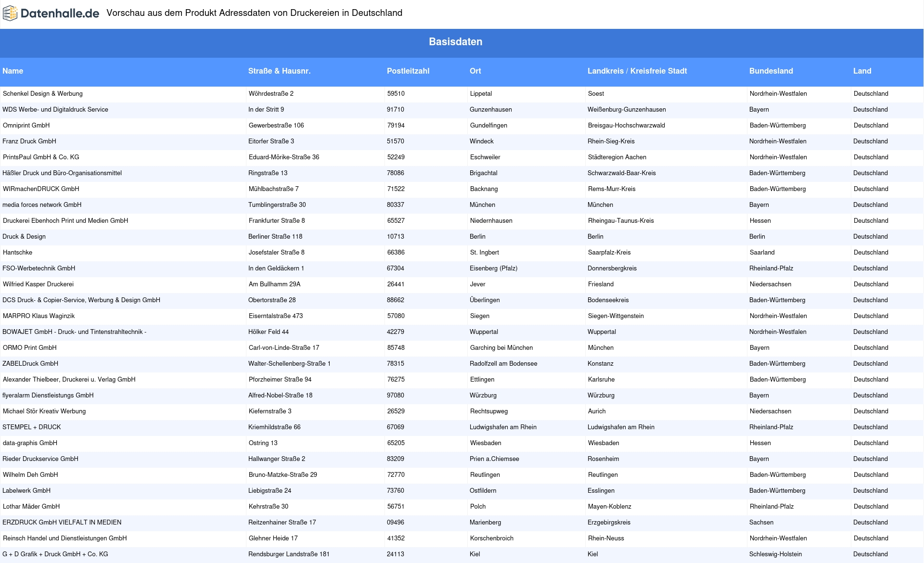924x563 pixels.
Task: Click the district Breisgau-Hochschwarzwald
Action: tap(627, 126)
